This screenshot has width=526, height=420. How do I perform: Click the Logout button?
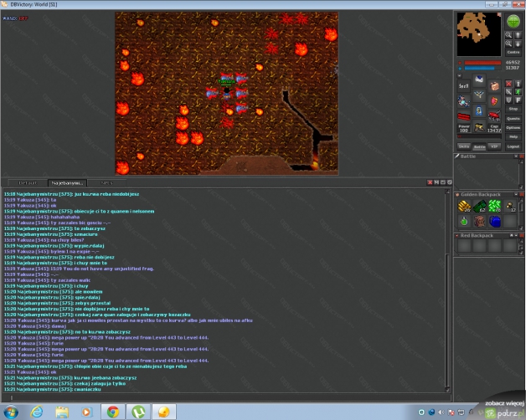pos(513,146)
